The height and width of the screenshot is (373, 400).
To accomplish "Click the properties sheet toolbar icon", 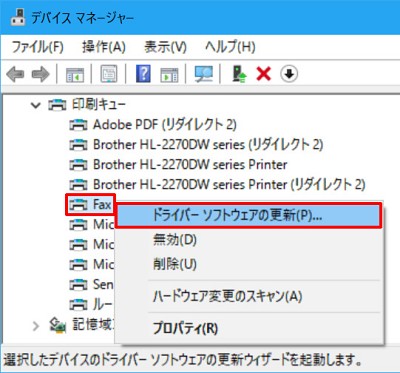I will [109, 74].
